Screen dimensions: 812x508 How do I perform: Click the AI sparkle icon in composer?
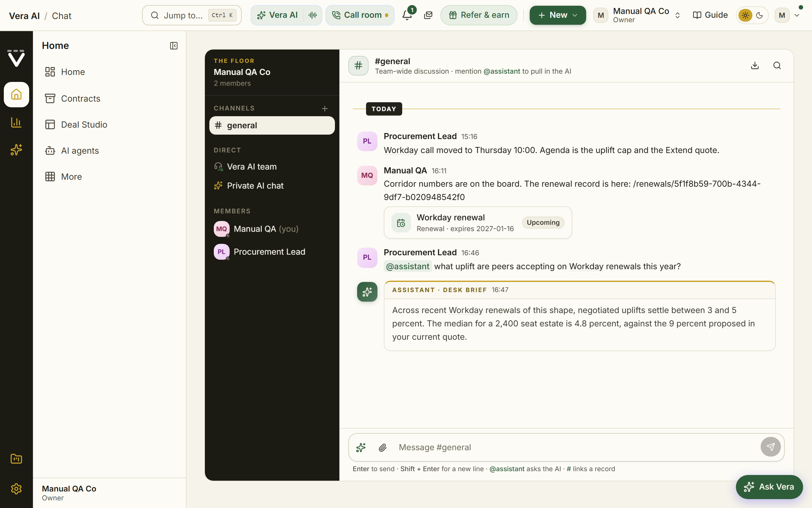point(361,447)
